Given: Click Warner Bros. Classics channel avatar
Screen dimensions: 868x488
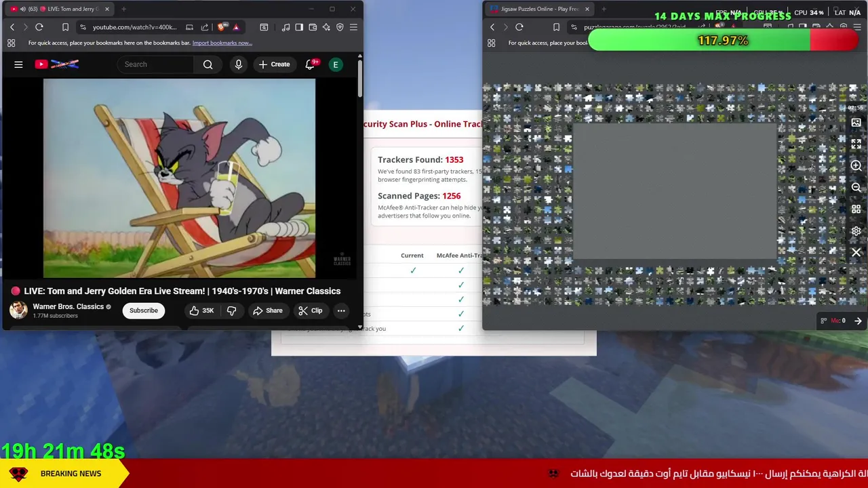Looking at the screenshot, I should [18, 310].
